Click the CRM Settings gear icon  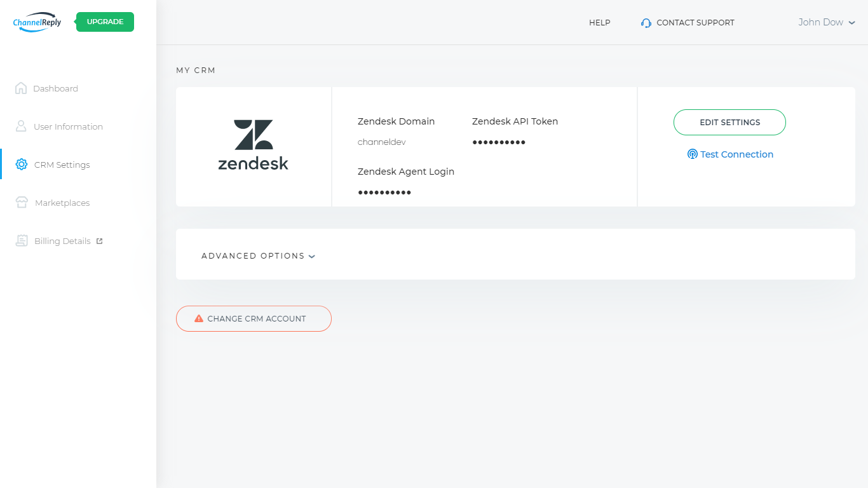click(x=21, y=165)
